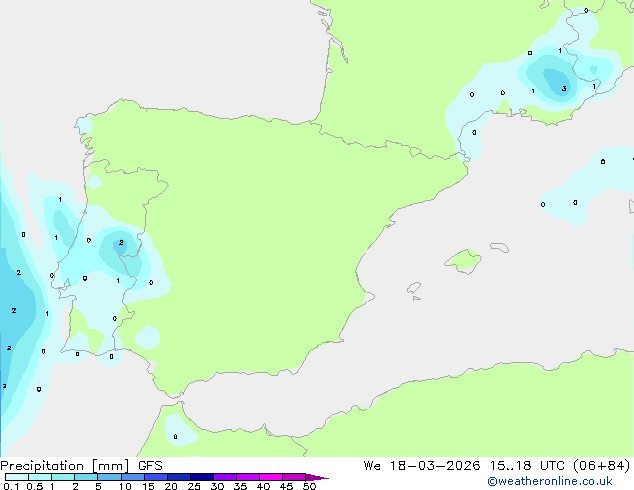
Task: Click the 'We 18-03-2026 15..18 UTC (06+84)' timestamp
Action: 497,466
